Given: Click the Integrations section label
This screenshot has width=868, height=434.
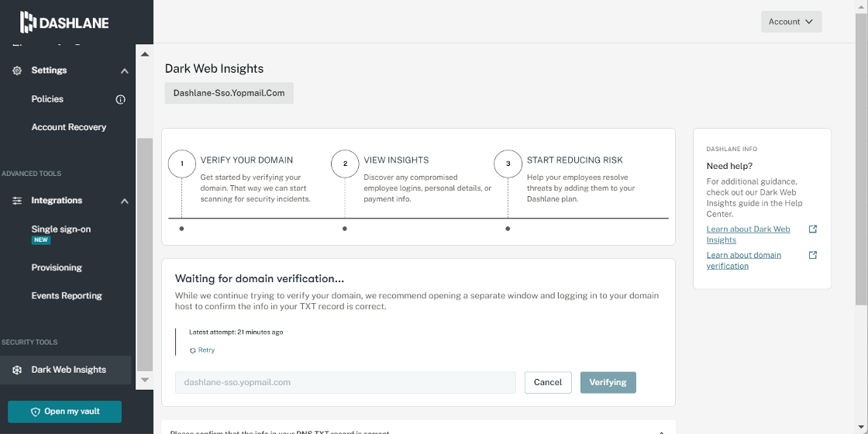Looking at the screenshot, I should tap(57, 201).
